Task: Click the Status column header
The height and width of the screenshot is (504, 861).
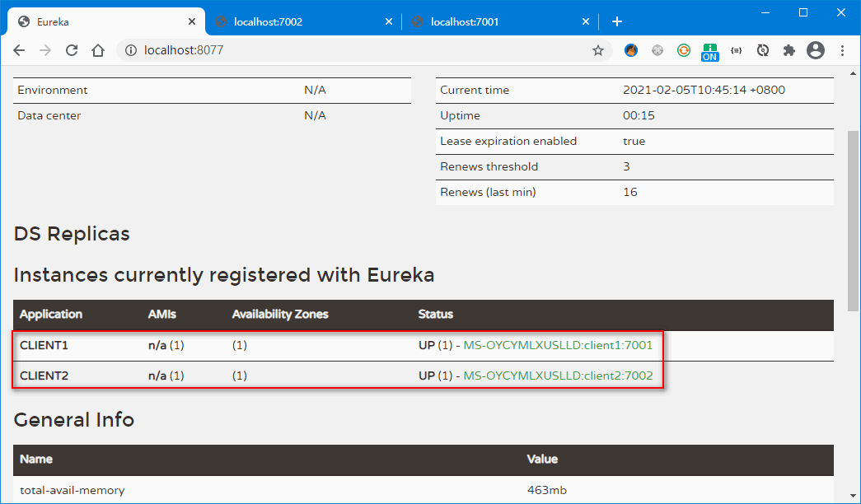Action: [x=435, y=315]
